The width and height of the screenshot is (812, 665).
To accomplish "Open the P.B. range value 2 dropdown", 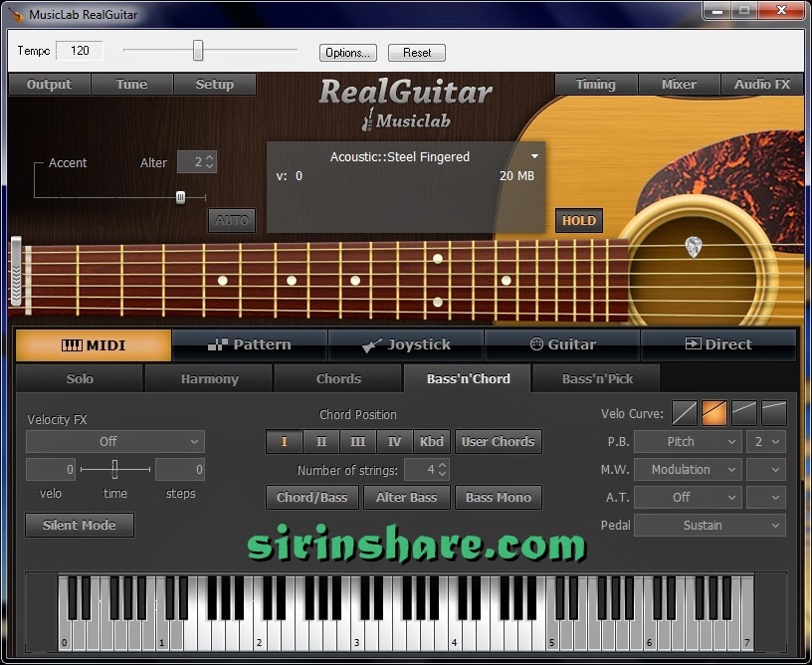I will tap(766, 442).
